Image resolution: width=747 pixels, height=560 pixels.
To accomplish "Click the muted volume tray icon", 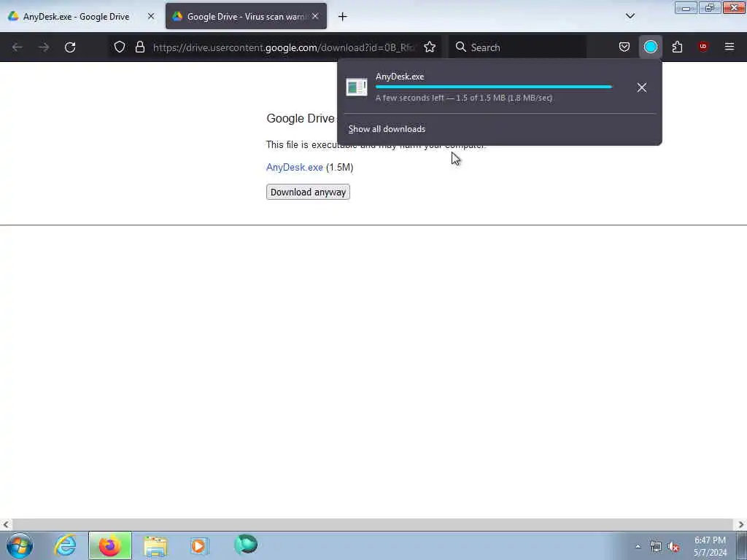I will tap(673, 547).
